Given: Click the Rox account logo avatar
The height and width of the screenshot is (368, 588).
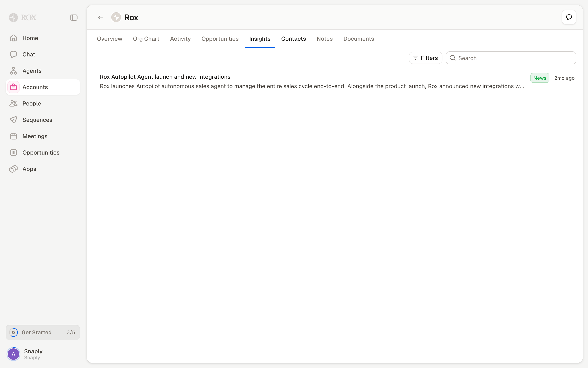Looking at the screenshot, I should coord(116,17).
